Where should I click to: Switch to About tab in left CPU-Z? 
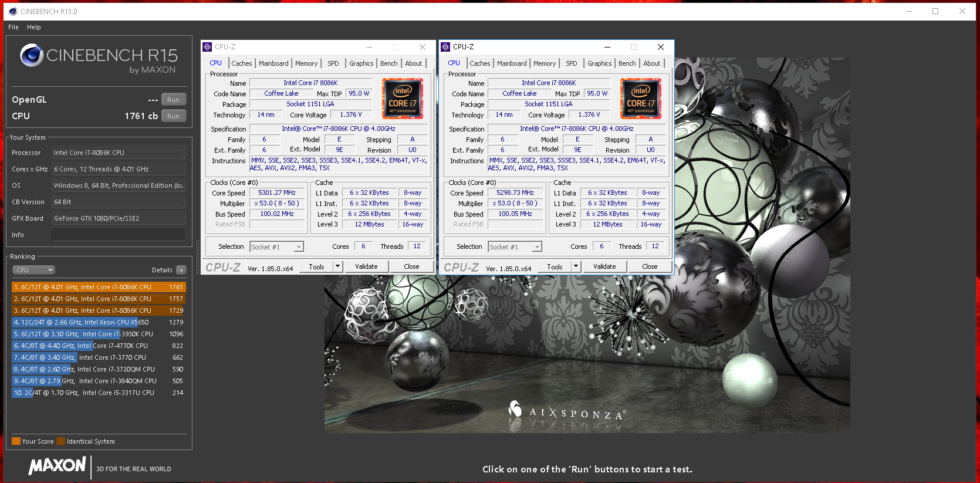414,63
